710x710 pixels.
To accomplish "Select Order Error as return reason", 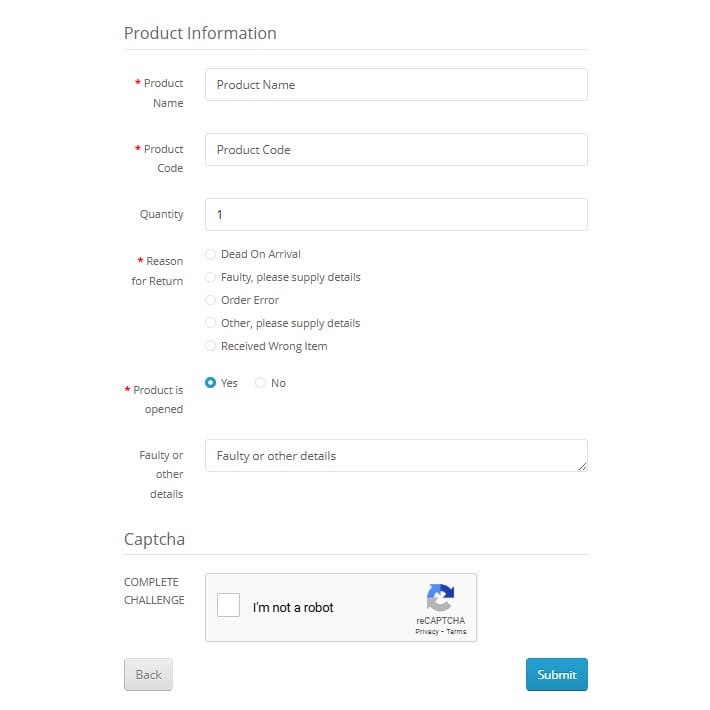I will pyautogui.click(x=210, y=300).
